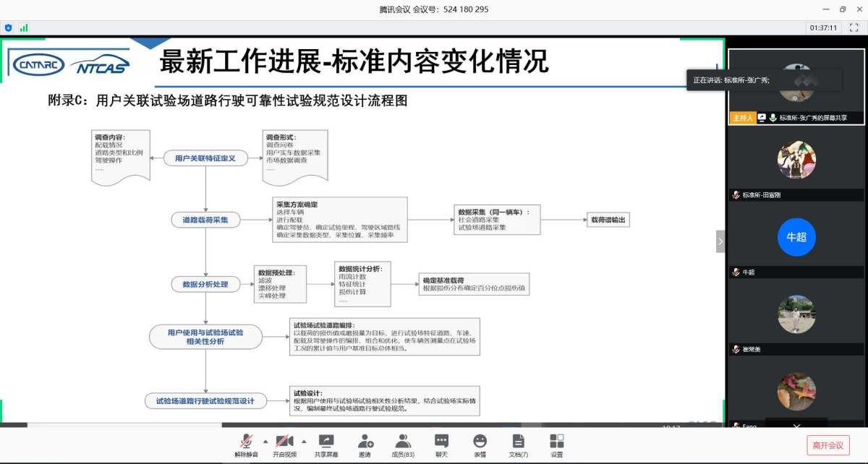Toggle fullscreen icon next to timer
This screenshot has height=464, width=868.
click(x=854, y=27)
